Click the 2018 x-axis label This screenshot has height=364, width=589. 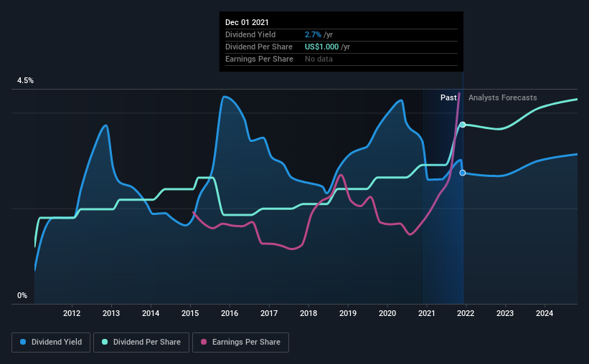click(x=308, y=313)
